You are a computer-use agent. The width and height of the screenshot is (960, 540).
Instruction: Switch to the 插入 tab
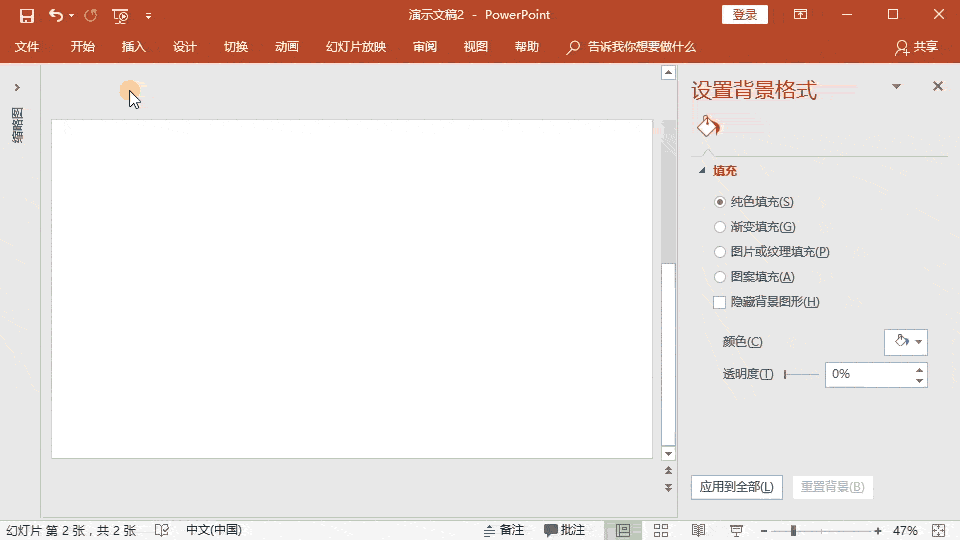point(133,47)
